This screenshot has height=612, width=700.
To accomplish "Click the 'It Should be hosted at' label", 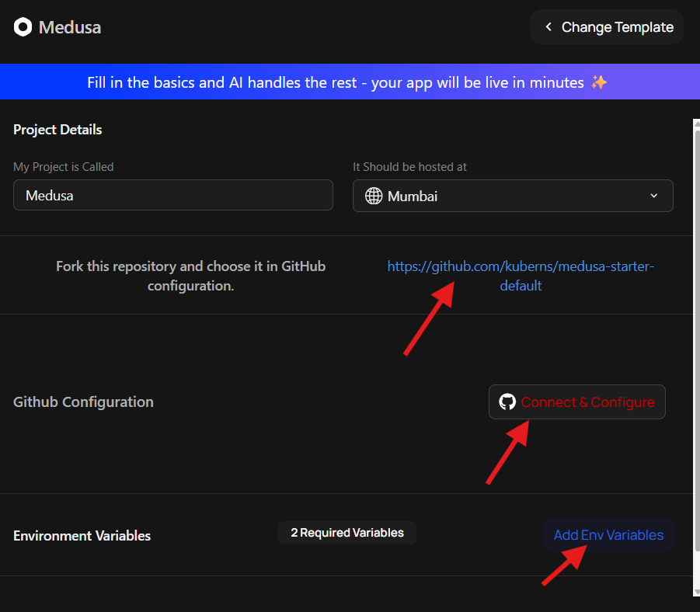I will point(409,166).
